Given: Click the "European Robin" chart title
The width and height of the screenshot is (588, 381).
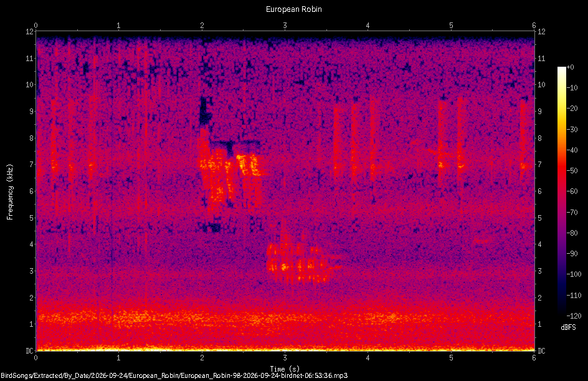Looking at the screenshot, I should [x=293, y=9].
